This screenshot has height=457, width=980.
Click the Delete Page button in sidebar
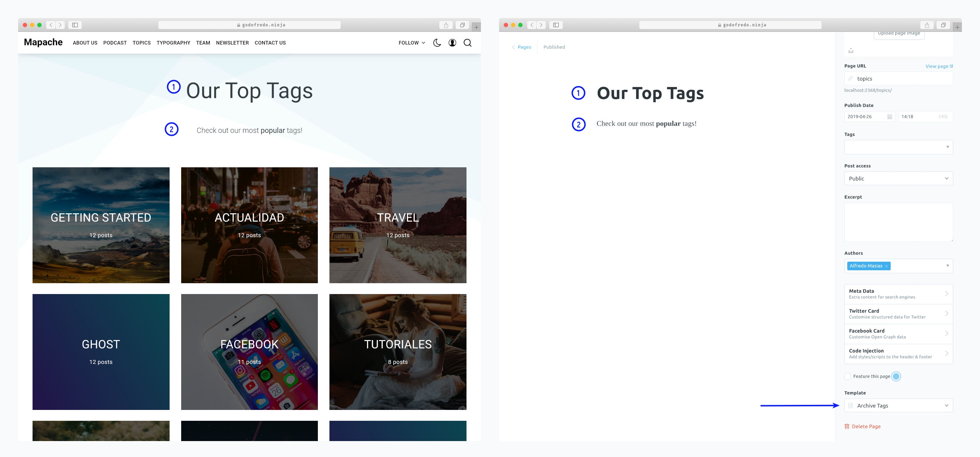865,426
